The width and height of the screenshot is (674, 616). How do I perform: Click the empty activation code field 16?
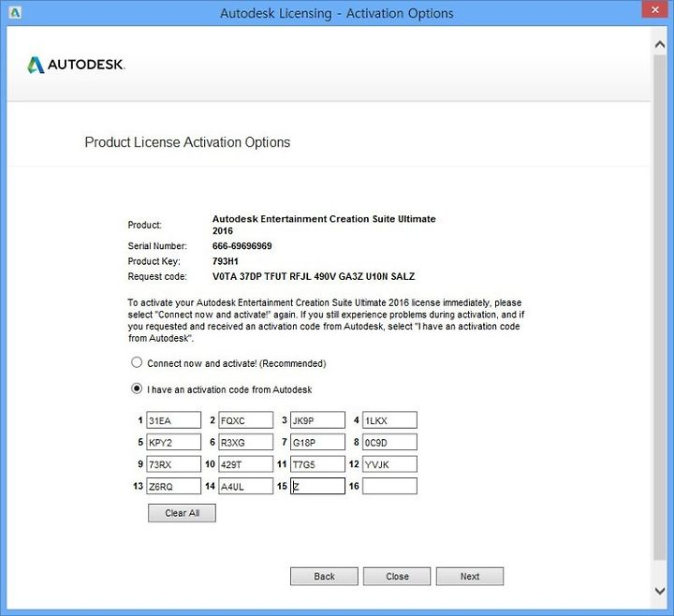click(389, 486)
